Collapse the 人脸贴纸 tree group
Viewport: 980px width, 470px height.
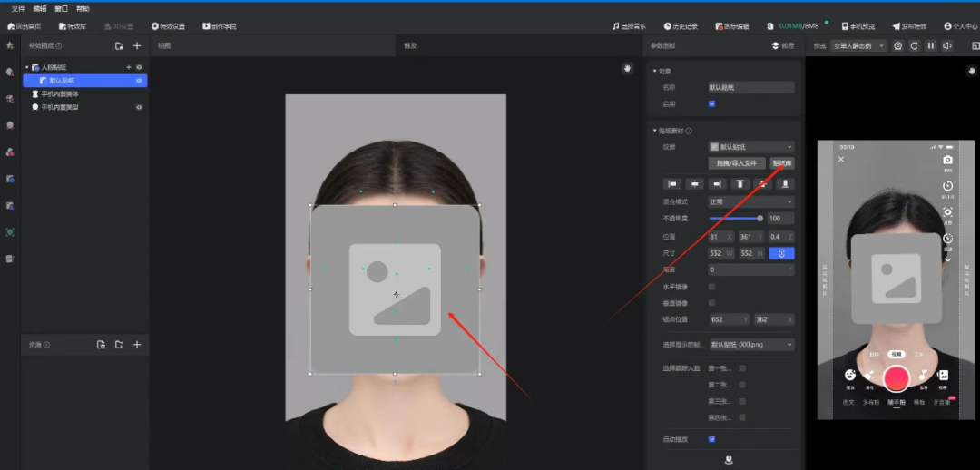(x=26, y=67)
